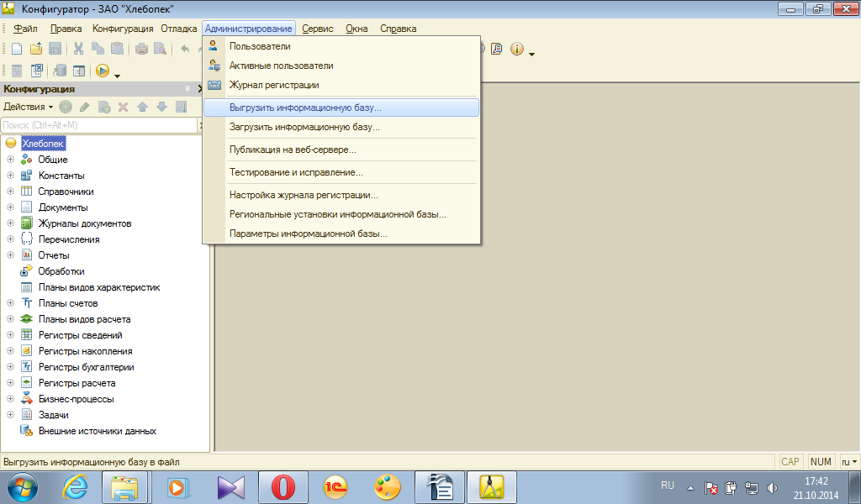The width and height of the screenshot is (861, 504).
Task: Expand the Справочники tree node
Action: (x=10, y=192)
